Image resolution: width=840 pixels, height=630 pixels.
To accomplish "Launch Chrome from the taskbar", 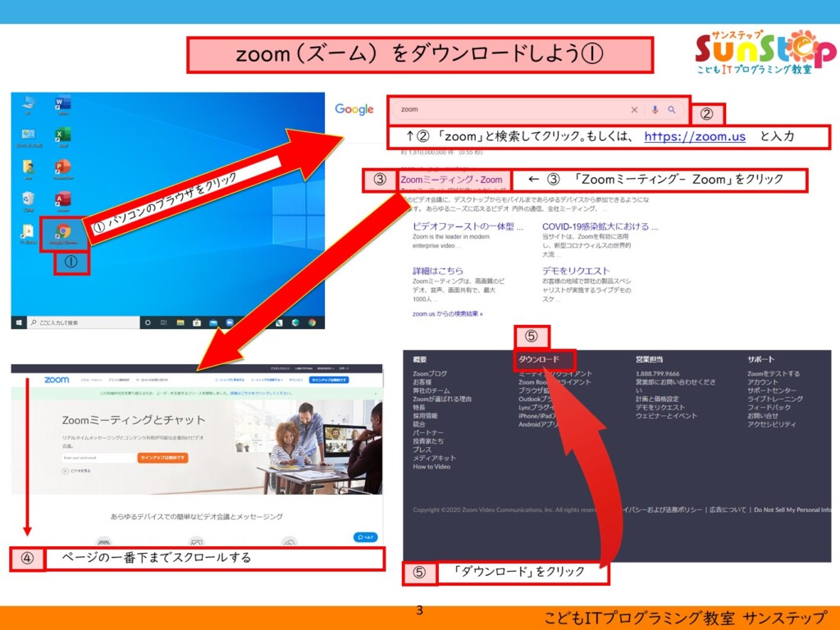I will (x=312, y=322).
